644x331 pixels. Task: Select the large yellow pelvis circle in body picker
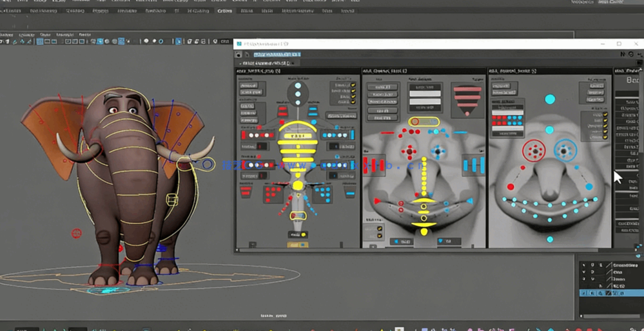click(298, 185)
